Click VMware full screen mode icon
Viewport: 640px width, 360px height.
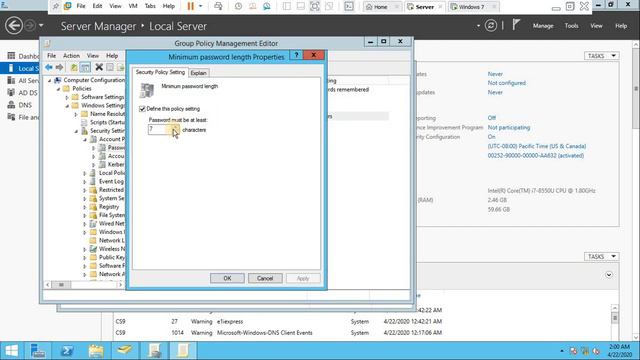click(x=315, y=6)
